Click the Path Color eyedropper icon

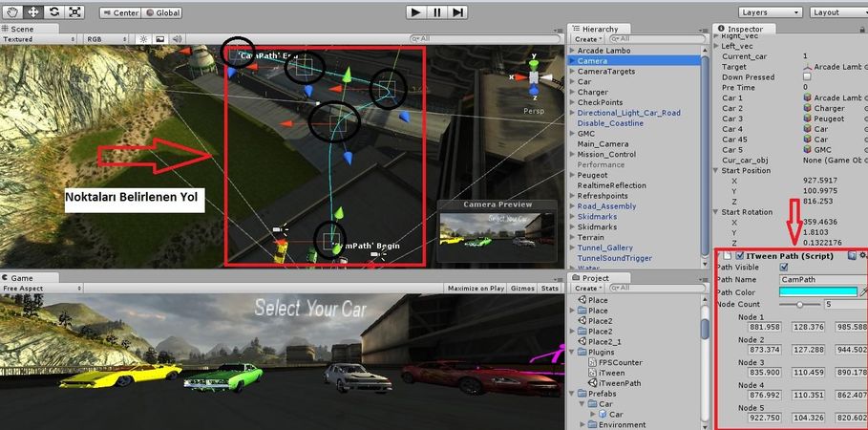click(863, 291)
